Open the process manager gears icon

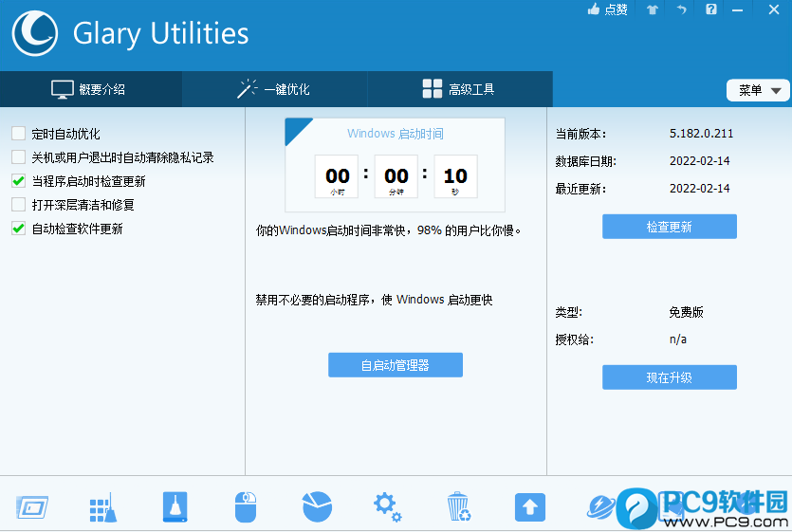387,507
